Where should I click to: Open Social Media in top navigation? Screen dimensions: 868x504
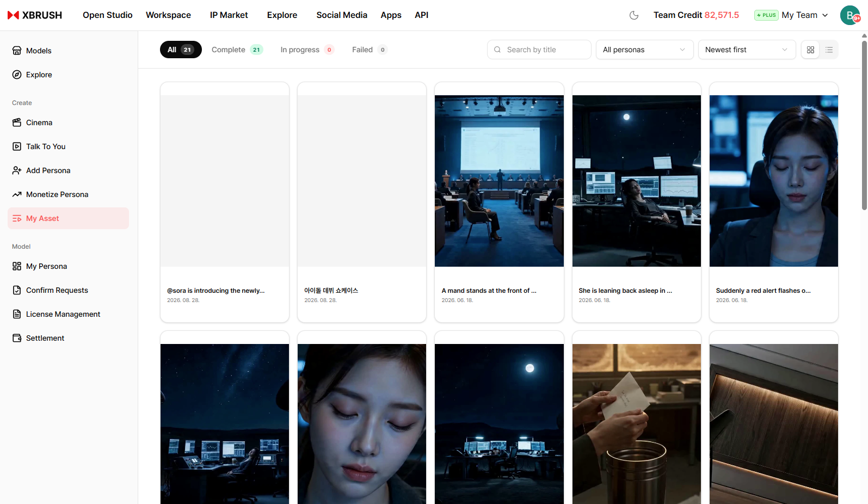(x=342, y=15)
